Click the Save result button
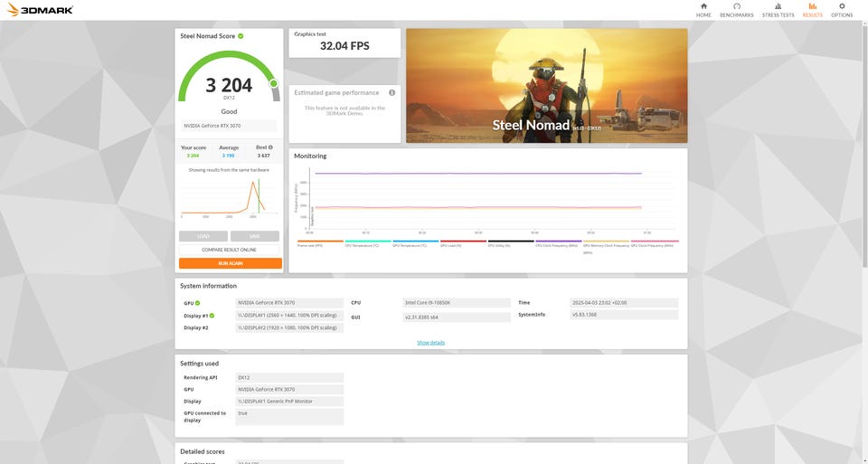 pos(255,236)
